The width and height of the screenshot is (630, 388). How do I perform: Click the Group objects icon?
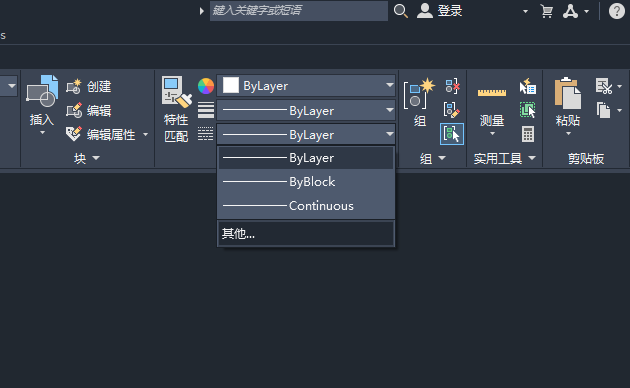[x=419, y=93]
